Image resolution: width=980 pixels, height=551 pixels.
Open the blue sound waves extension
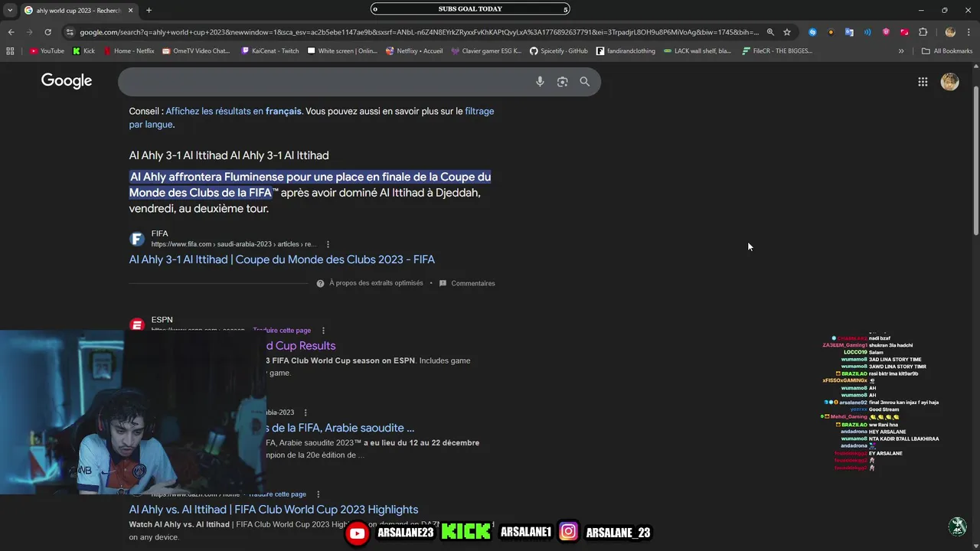(x=867, y=32)
